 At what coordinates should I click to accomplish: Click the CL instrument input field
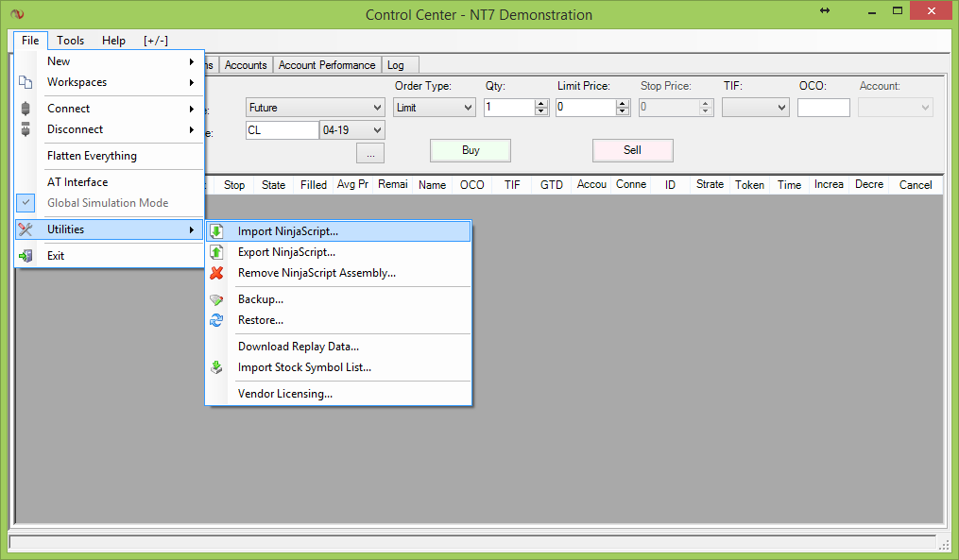click(x=282, y=130)
